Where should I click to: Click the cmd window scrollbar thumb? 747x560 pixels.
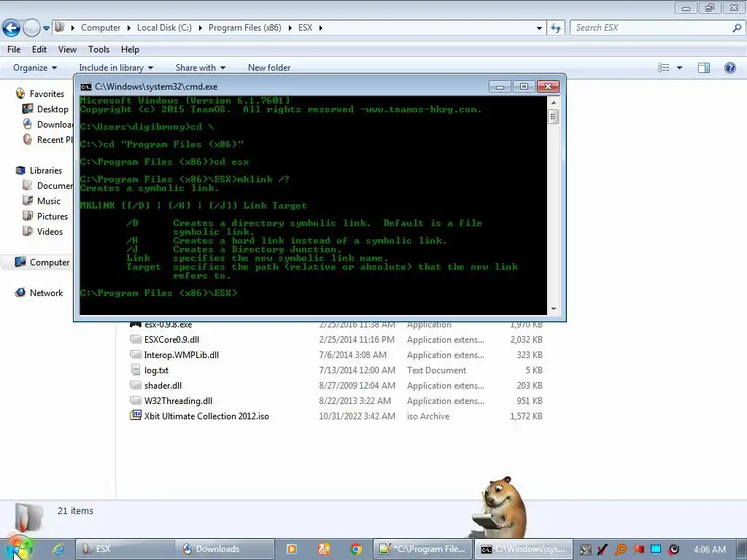(x=553, y=117)
